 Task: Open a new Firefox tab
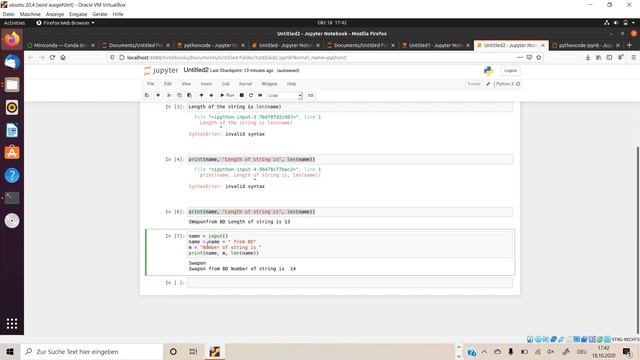tap(629, 45)
